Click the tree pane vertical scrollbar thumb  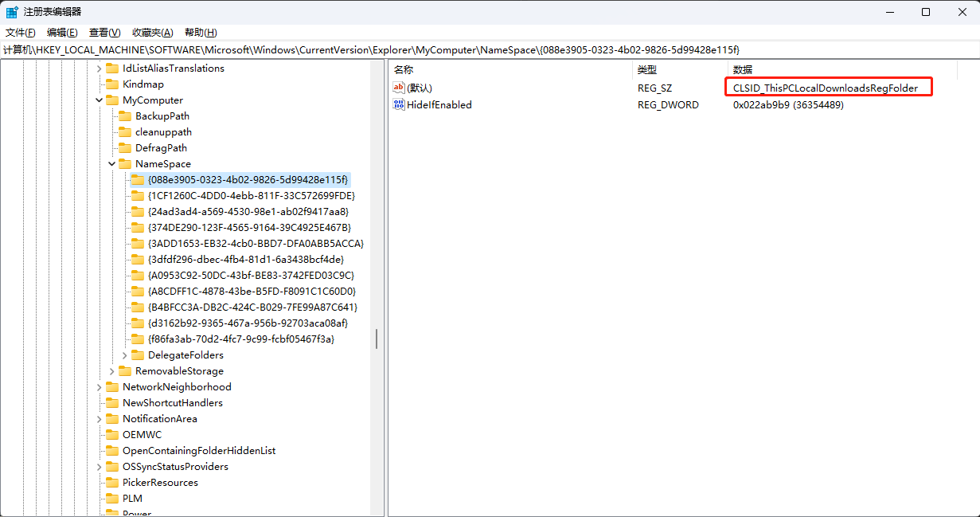[377, 339]
